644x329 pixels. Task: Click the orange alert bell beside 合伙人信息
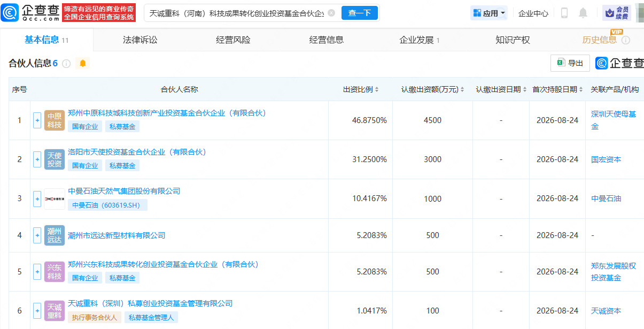click(82, 64)
